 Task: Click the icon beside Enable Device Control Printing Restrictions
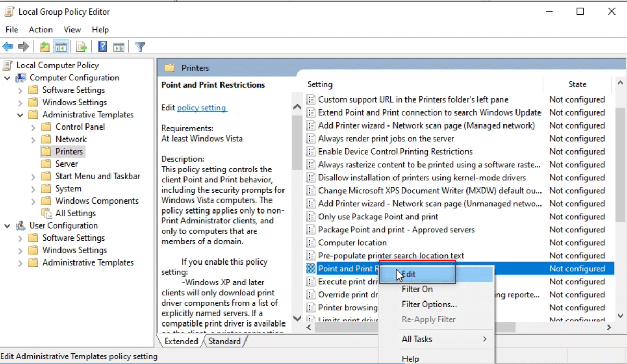311,152
